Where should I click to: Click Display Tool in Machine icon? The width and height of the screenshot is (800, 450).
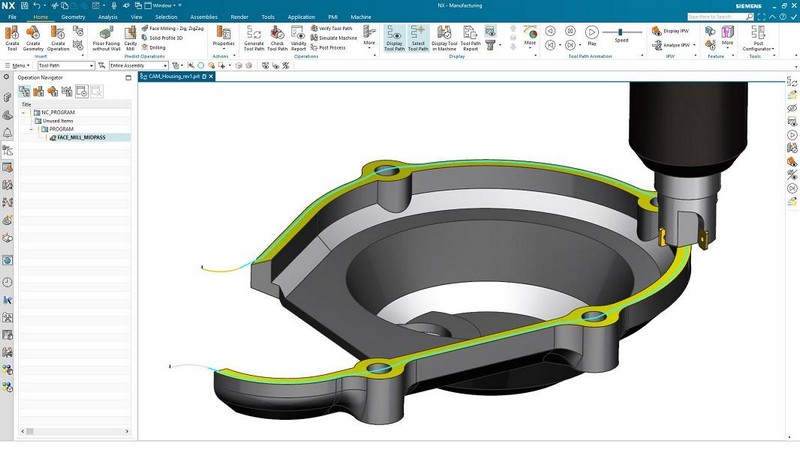tap(444, 38)
